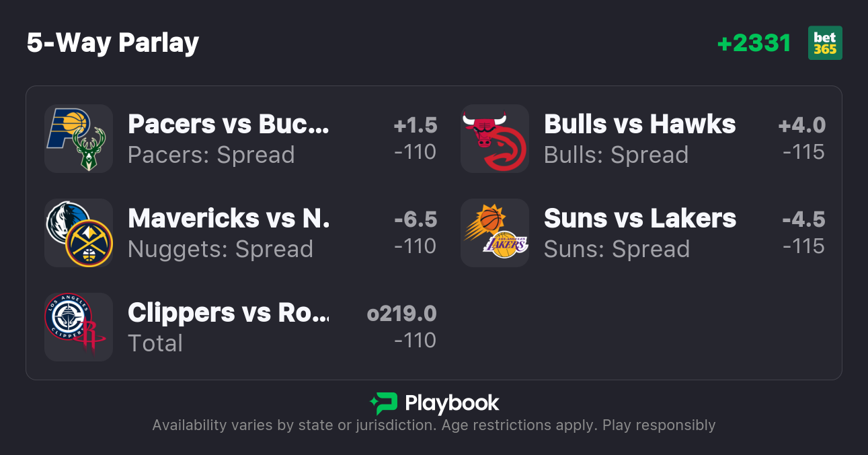
Task: Click the Suns and Lakers team logos
Action: (x=495, y=233)
